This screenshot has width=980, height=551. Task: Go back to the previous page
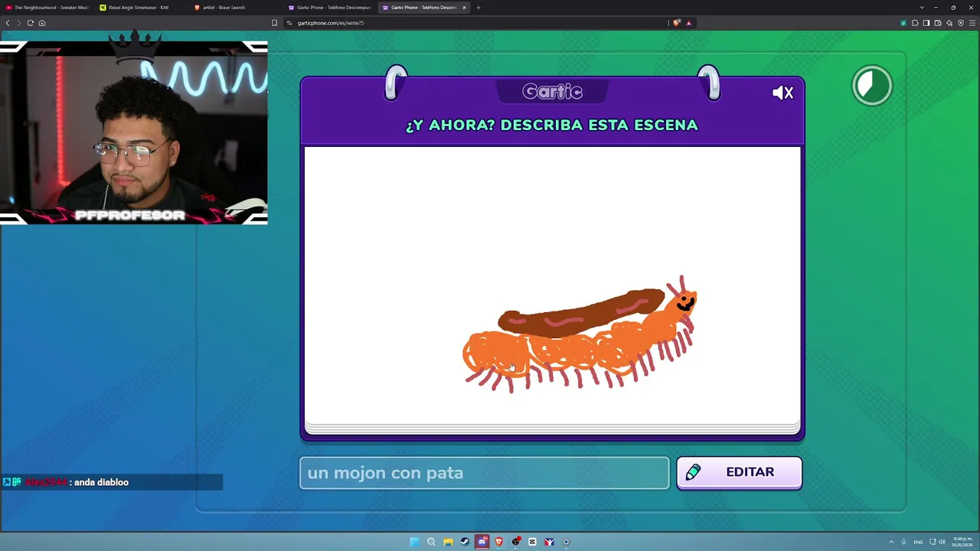(x=8, y=23)
